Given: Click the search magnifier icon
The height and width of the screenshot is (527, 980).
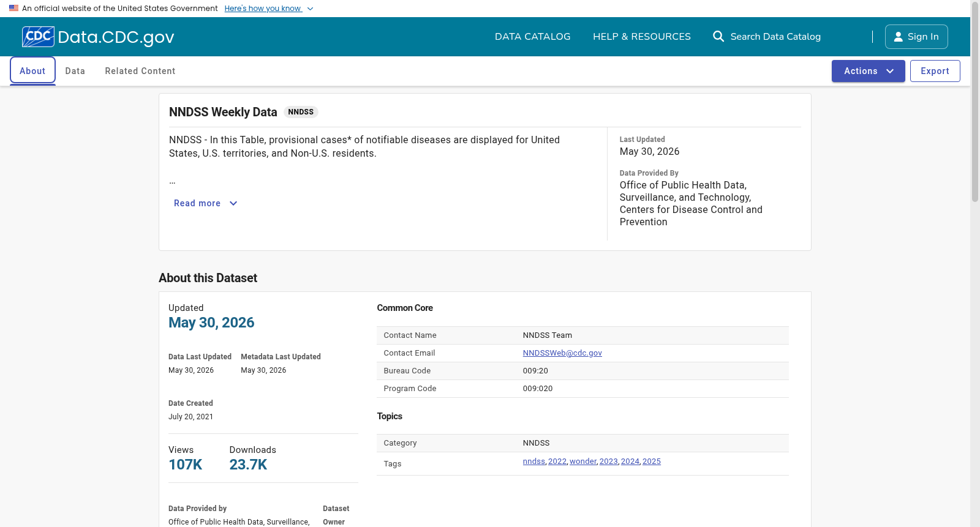Looking at the screenshot, I should [718, 37].
